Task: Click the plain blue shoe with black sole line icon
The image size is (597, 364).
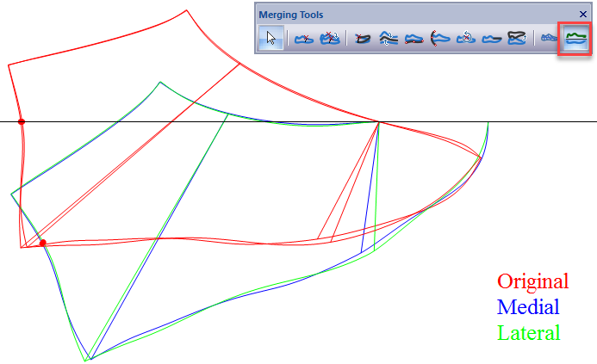Action: click(x=492, y=39)
